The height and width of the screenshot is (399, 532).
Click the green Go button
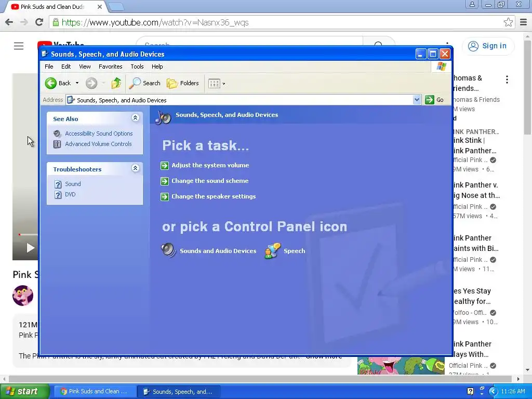435,100
